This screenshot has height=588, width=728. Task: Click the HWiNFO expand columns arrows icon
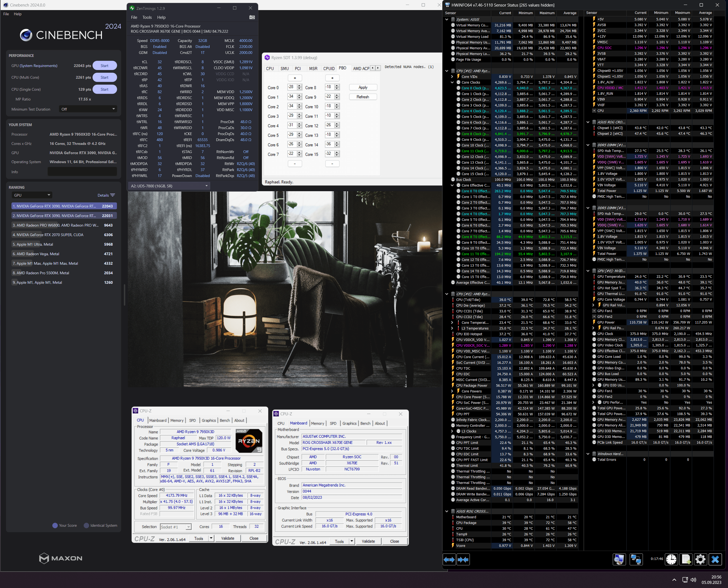click(x=449, y=560)
